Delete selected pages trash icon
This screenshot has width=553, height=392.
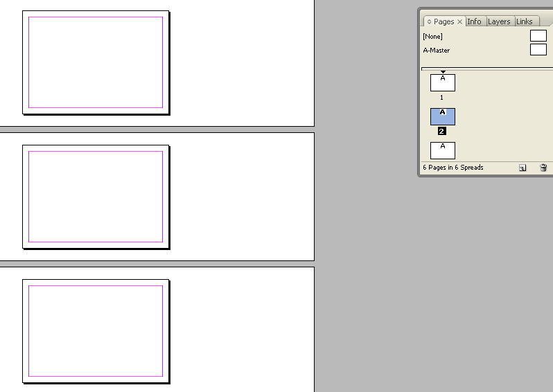543,168
